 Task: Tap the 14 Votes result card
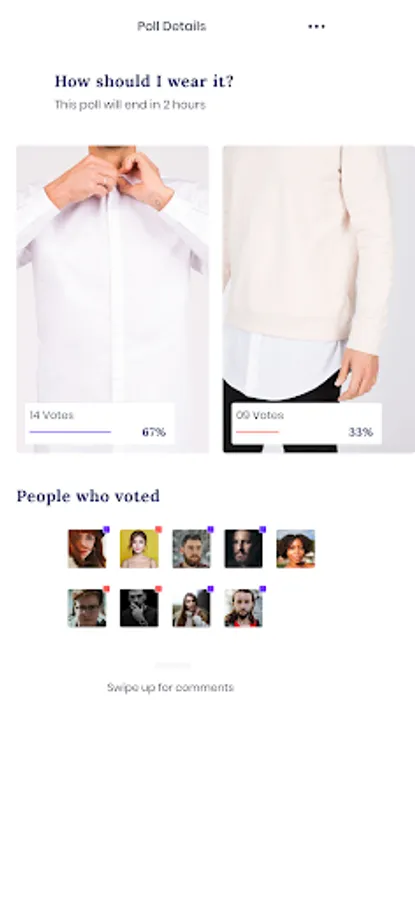[99, 424]
